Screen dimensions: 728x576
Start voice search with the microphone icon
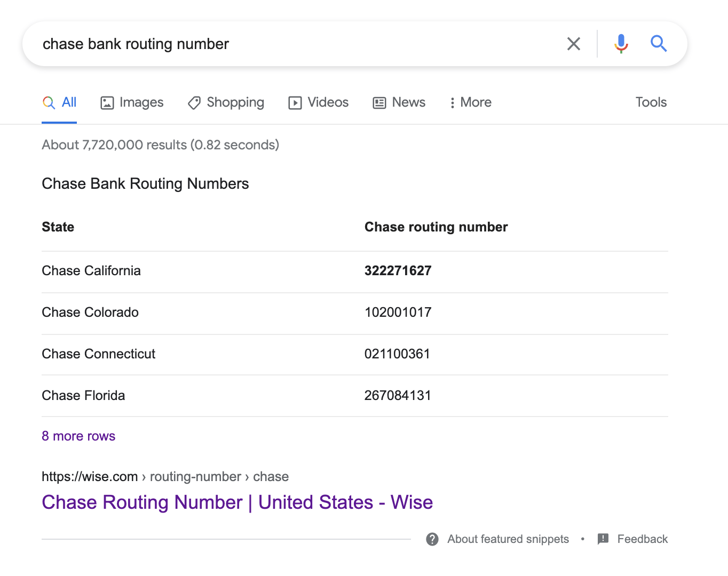tap(621, 44)
